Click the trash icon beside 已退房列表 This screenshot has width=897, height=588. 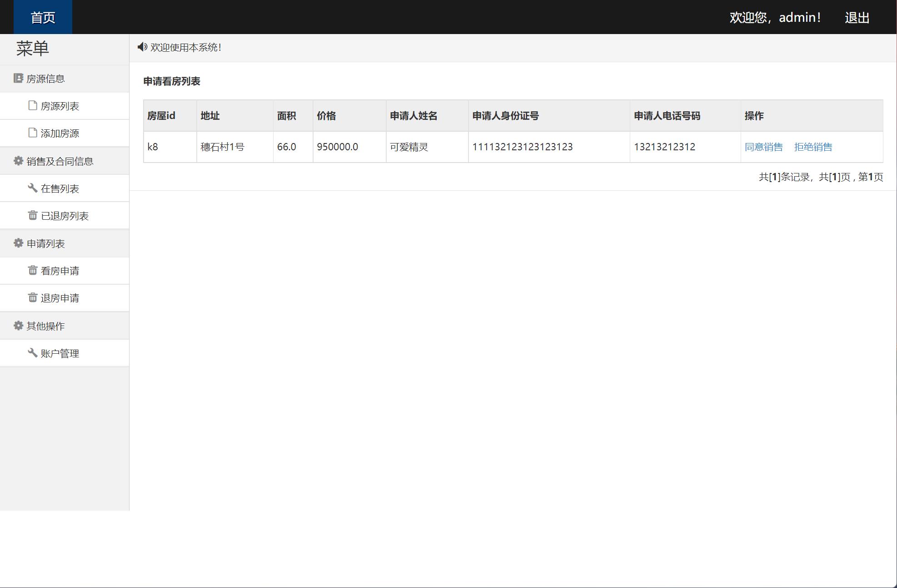click(32, 216)
